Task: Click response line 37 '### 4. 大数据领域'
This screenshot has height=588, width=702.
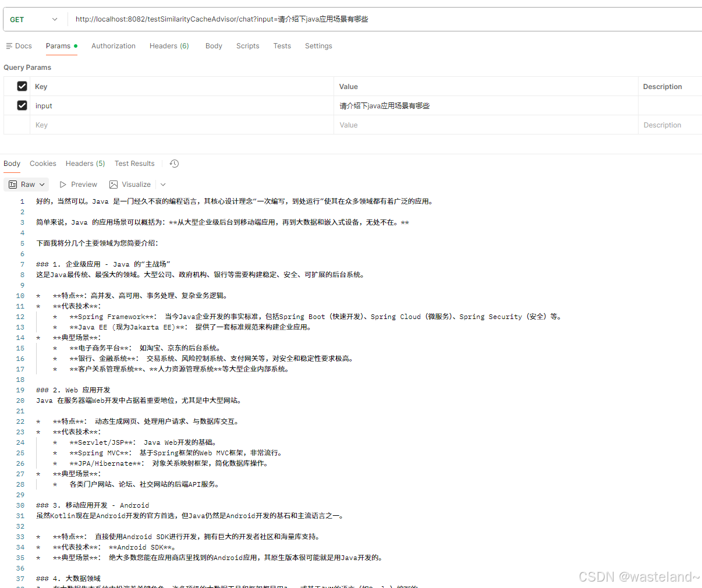Action: tap(69, 579)
